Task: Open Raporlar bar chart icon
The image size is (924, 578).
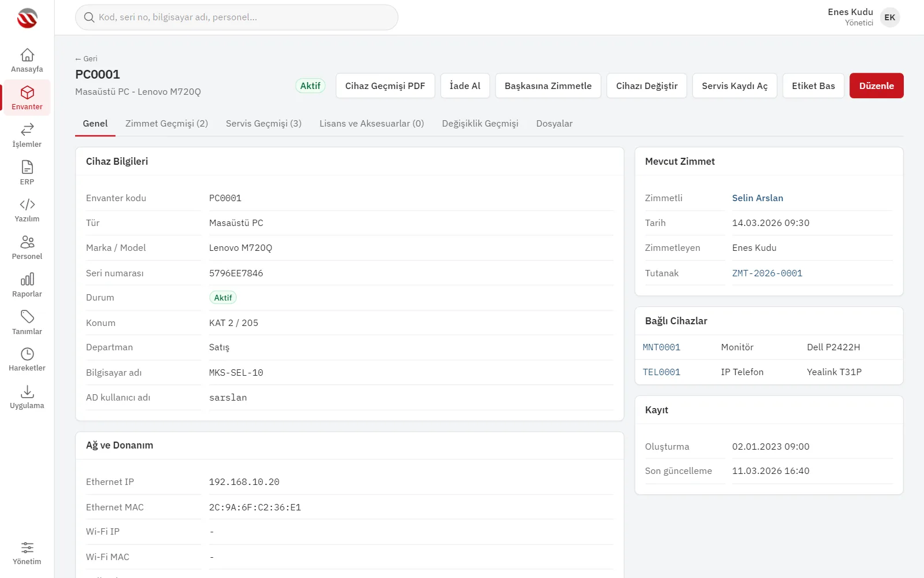Action: pyautogui.click(x=27, y=279)
